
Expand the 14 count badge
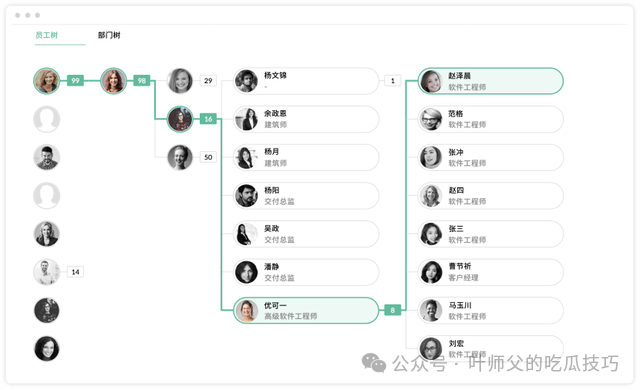coord(76,272)
